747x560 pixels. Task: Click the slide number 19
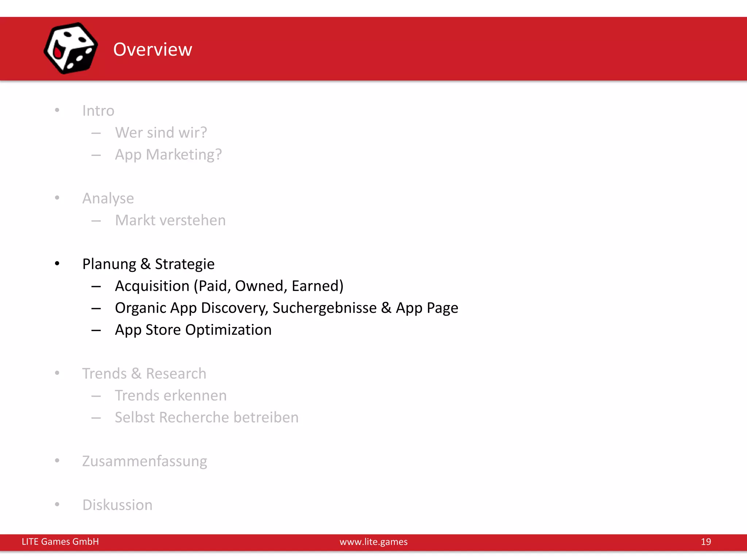706,541
